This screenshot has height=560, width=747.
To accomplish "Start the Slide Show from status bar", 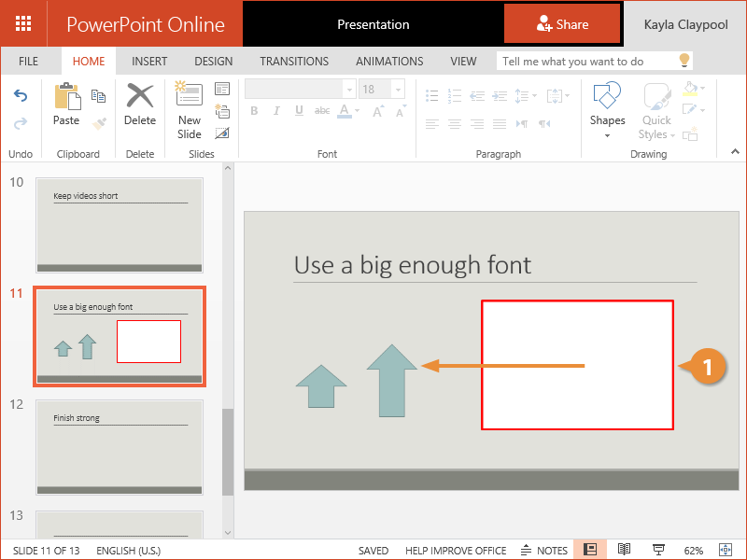I will tap(658, 550).
